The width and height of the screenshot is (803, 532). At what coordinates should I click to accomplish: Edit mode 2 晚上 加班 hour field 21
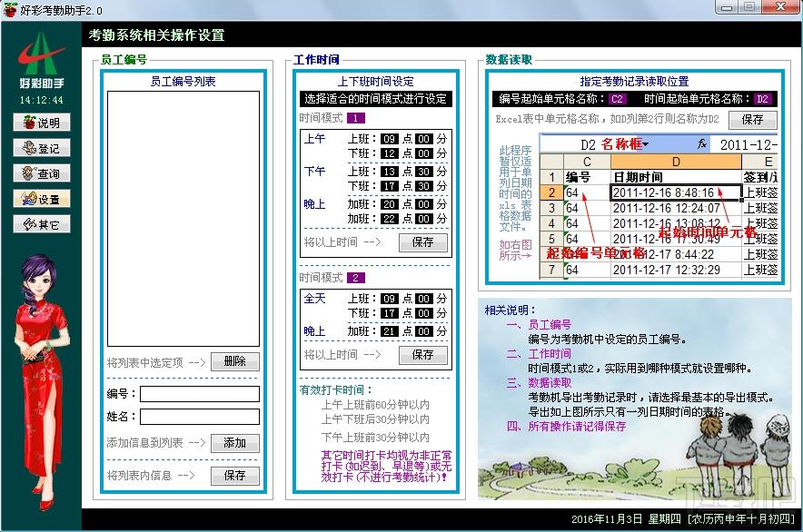(x=389, y=331)
